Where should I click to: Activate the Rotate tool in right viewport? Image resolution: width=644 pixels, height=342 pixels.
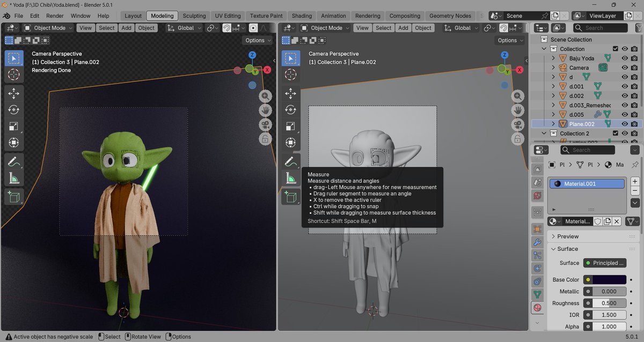[290, 110]
